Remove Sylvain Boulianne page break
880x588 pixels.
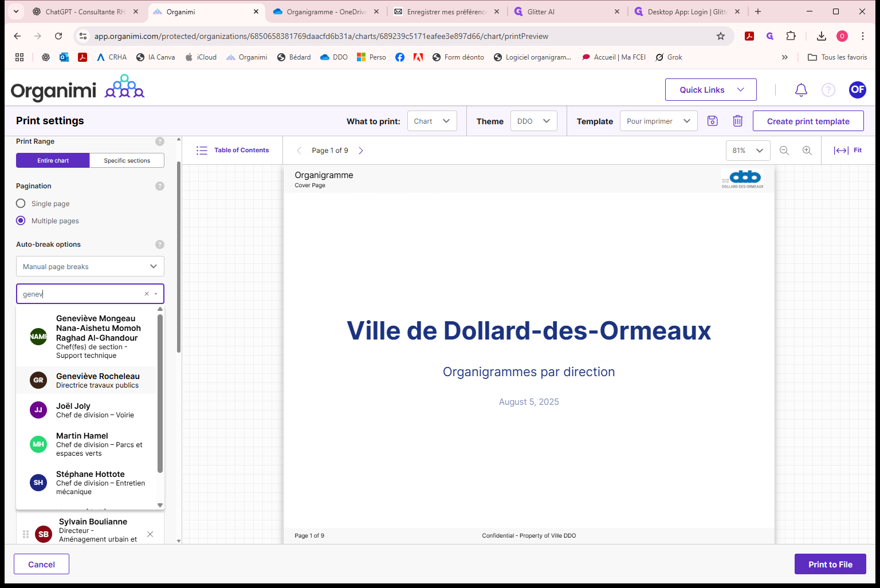(150, 534)
